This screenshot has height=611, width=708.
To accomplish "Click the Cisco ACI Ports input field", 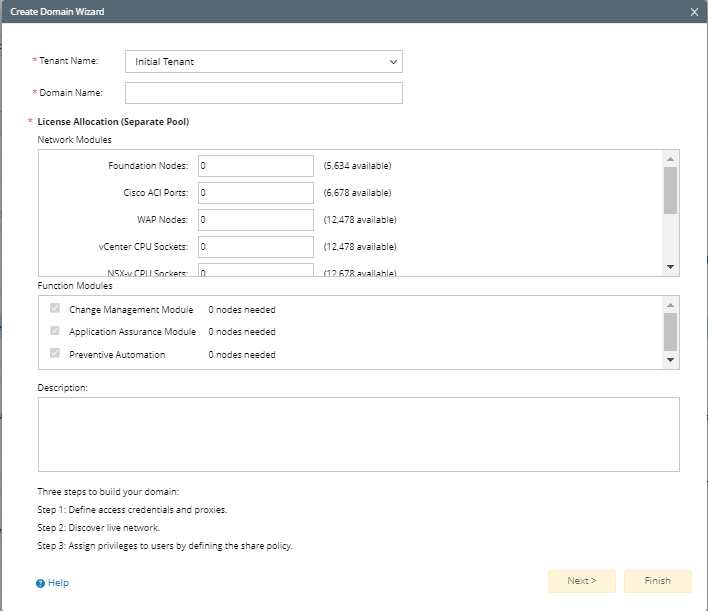I will click(256, 193).
